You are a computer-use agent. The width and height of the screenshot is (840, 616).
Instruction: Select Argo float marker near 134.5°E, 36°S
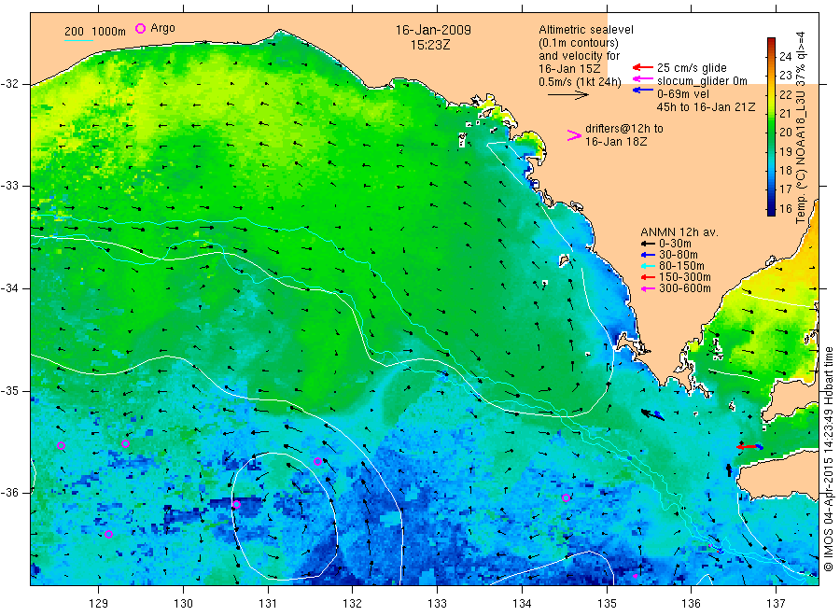click(x=566, y=497)
